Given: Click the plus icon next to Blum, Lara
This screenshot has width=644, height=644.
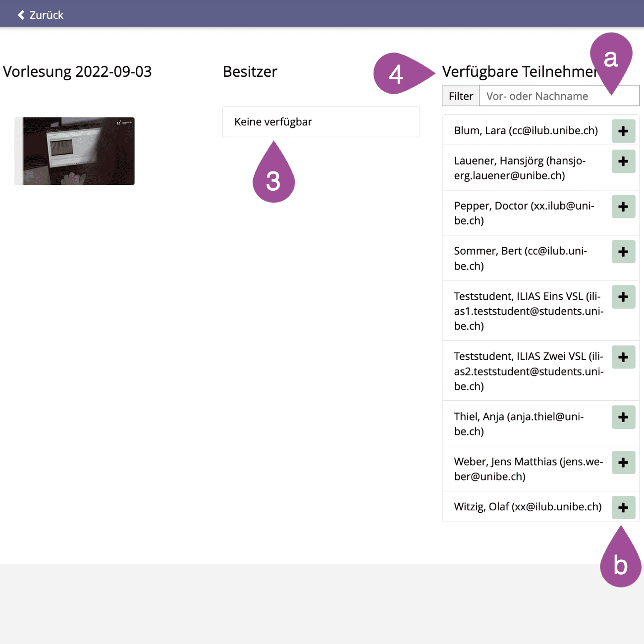Looking at the screenshot, I should (x=623, y=131).
